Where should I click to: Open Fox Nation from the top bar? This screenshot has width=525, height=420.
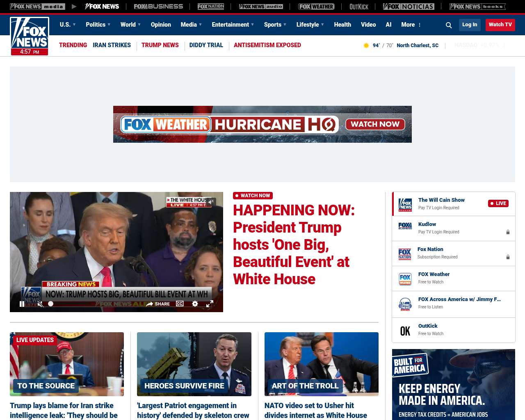point(211,7)
